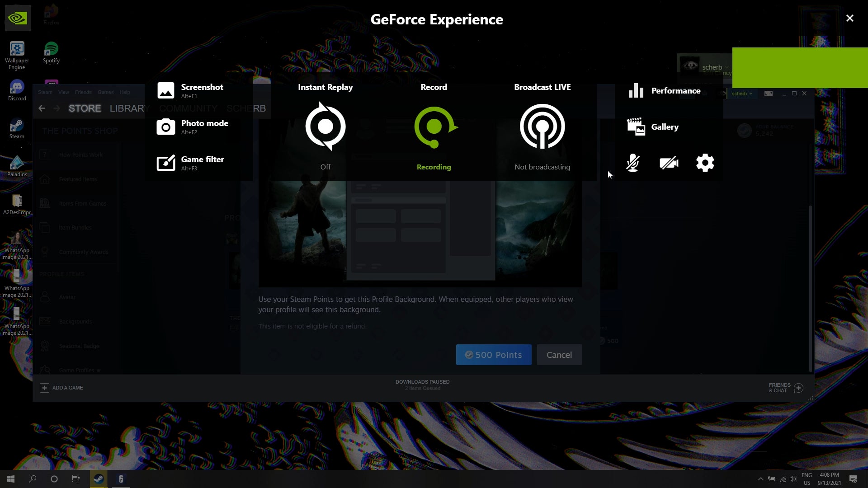This screenshot has width=868, height=488.
Task: Open Spotify desktop shortcut
Action: (51, 52)
